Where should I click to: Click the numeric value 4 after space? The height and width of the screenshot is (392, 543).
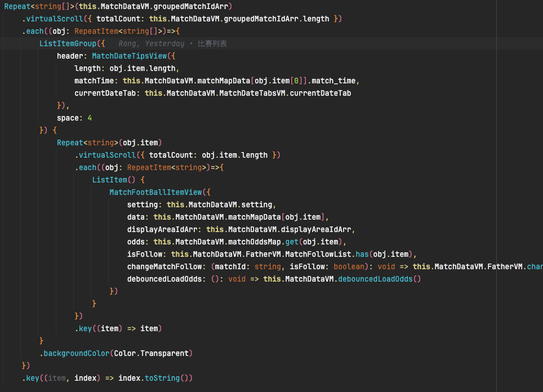click(90, 118)
